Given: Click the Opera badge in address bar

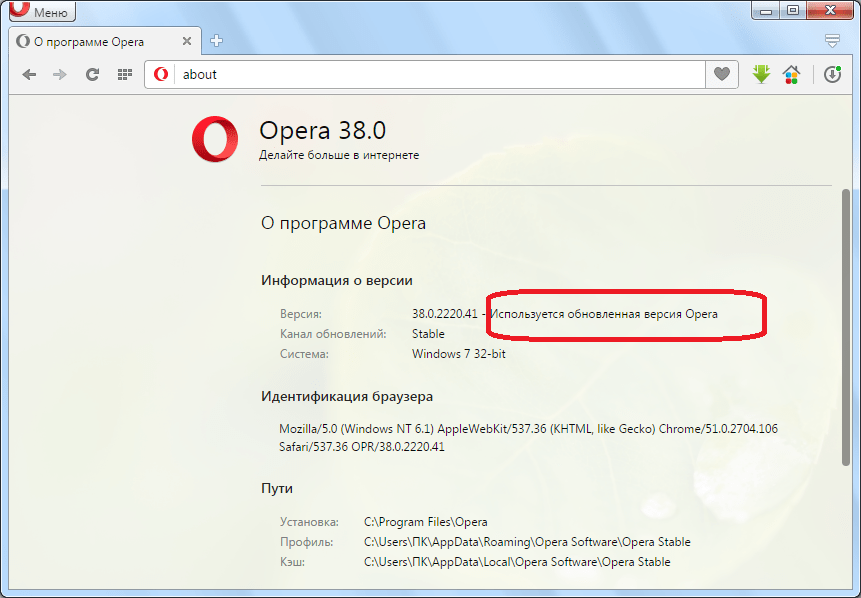Looking at the screenshot, I should (161, 74).
